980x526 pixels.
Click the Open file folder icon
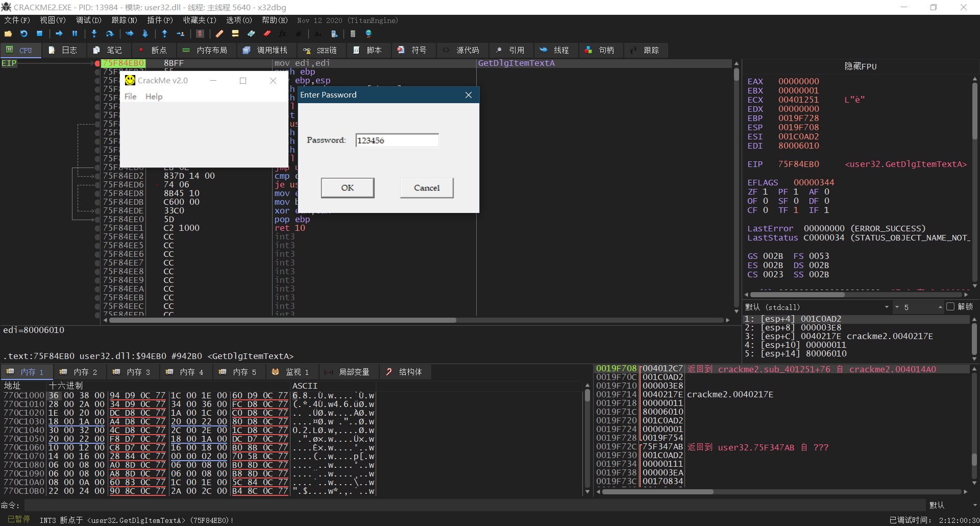[x=8, y=34]
